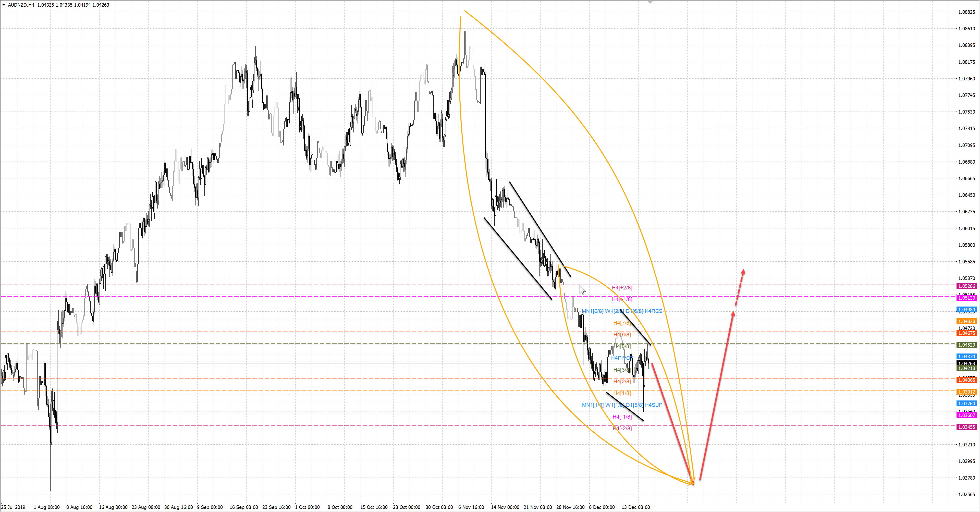Open the AUDNZD,H4 chart dropdown arrow

click(4, 5)
